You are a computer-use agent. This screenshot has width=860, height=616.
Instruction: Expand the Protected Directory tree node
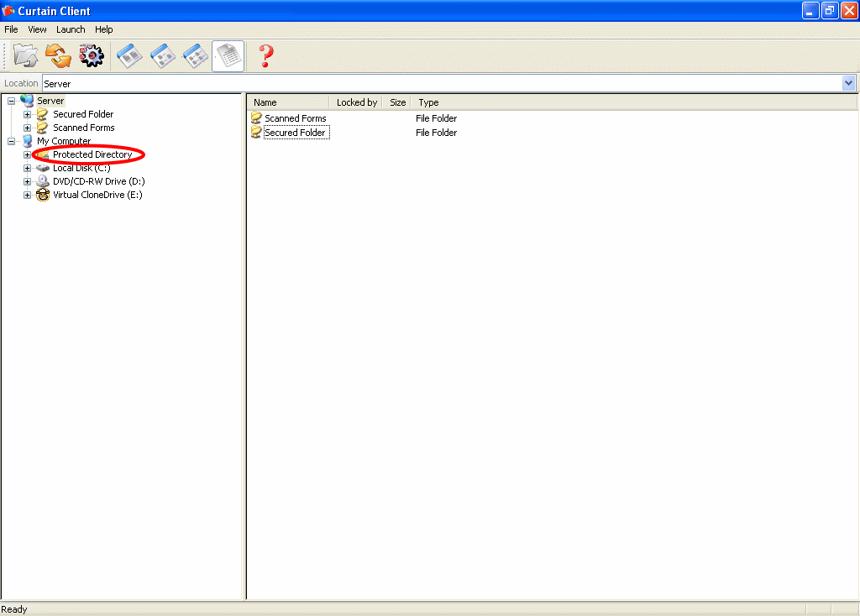(28, 154)
